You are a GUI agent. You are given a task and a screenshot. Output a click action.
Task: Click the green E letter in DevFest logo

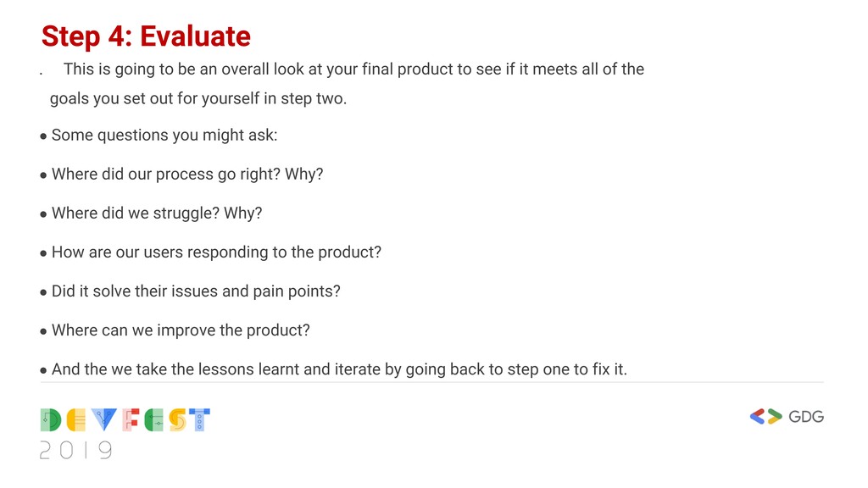click(x=154, y=420)
